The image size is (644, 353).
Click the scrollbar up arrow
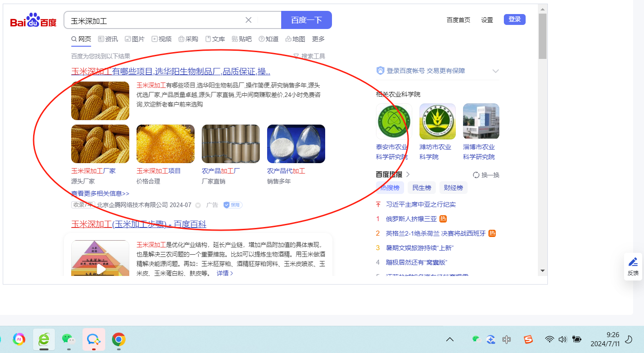(x=542, y=9)
